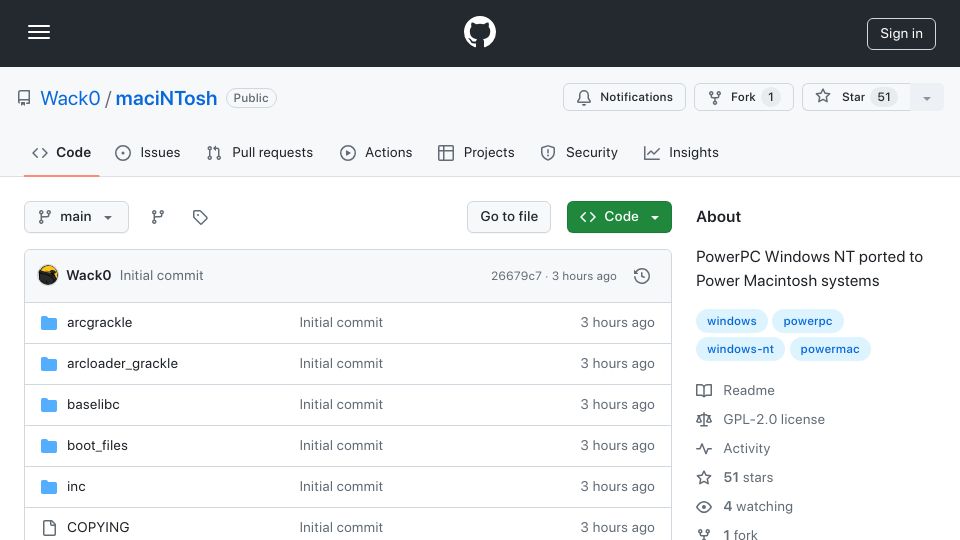Image resolution: width=960 pixels, height=540 pixels.
Task: Select the powermac topic tag
Action: 830,349
